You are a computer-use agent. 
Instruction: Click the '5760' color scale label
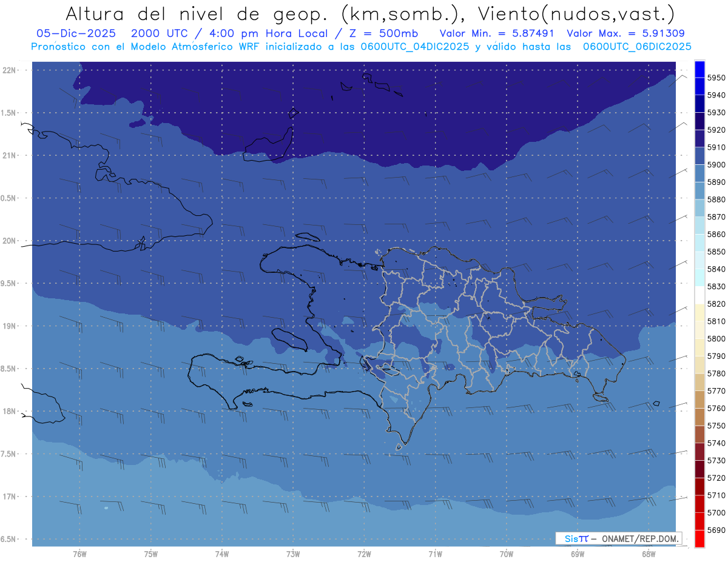716,409
